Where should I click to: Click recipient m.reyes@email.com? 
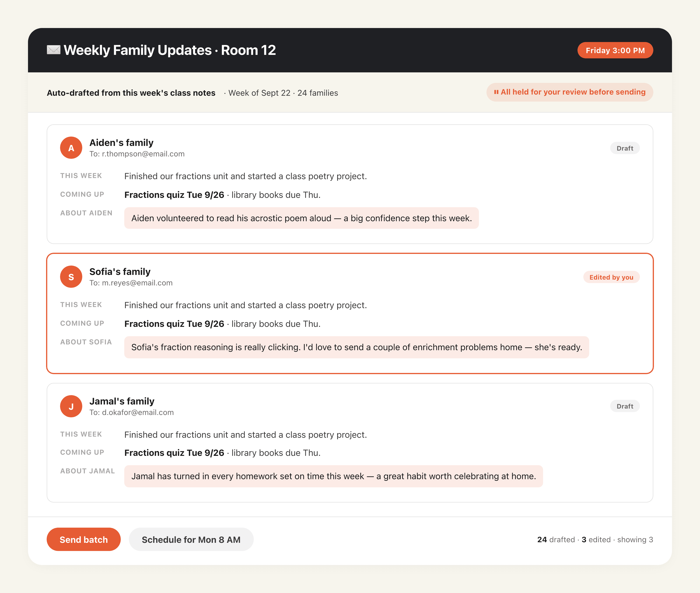click(137, 283)
